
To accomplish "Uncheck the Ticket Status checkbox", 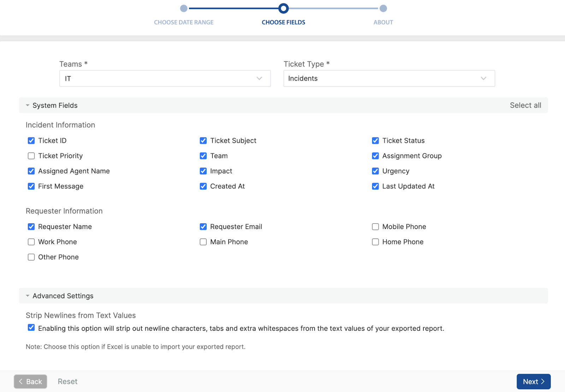I will (375, 140).
